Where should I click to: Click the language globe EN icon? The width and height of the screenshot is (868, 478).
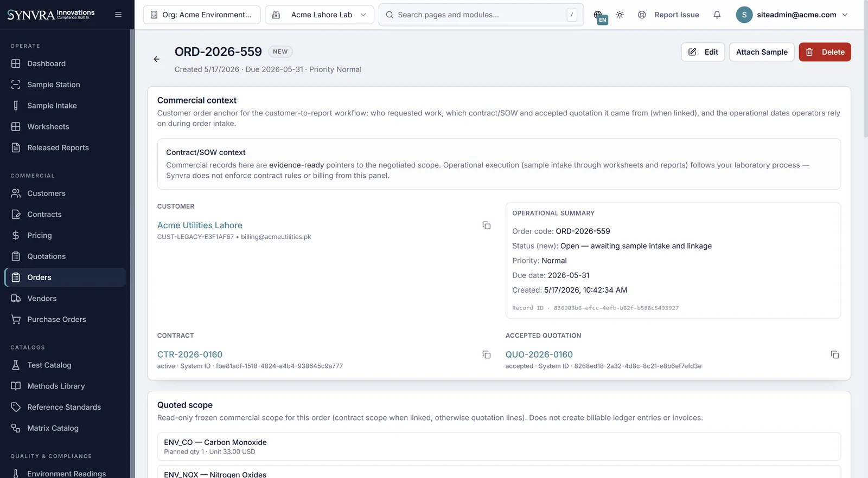pyautogui.click(x=599, y=16)
